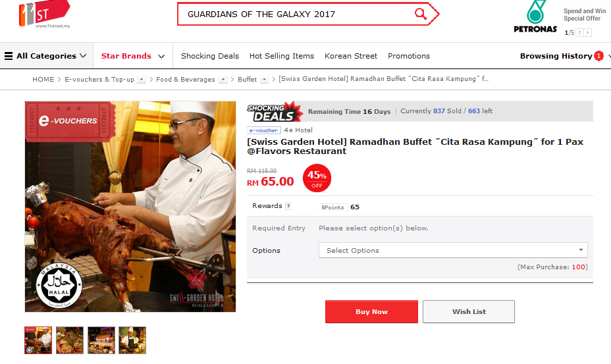Open Buffet breadcrumb dropdown arrow
The height and width of the screenshot is (364, 611).
(264, 80)
